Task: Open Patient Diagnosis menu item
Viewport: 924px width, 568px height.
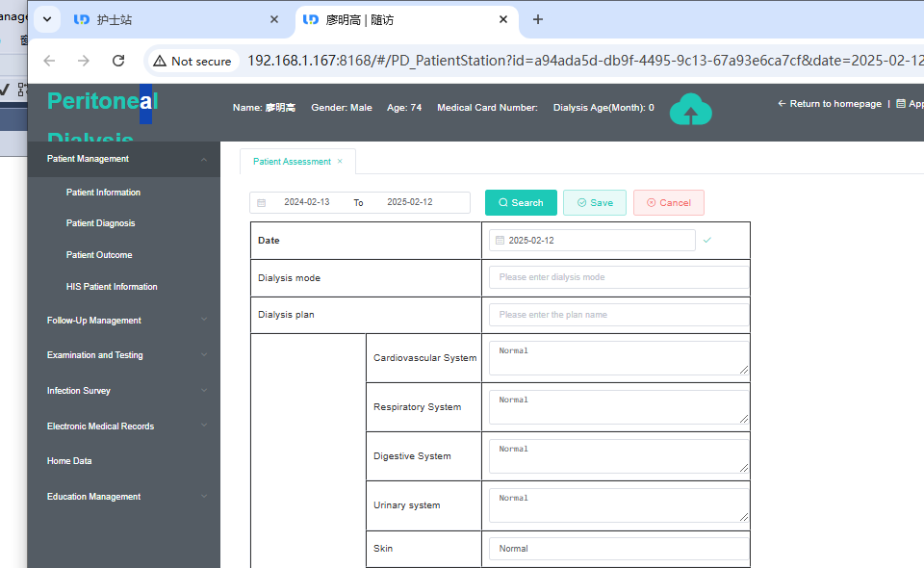Action: 100,223
